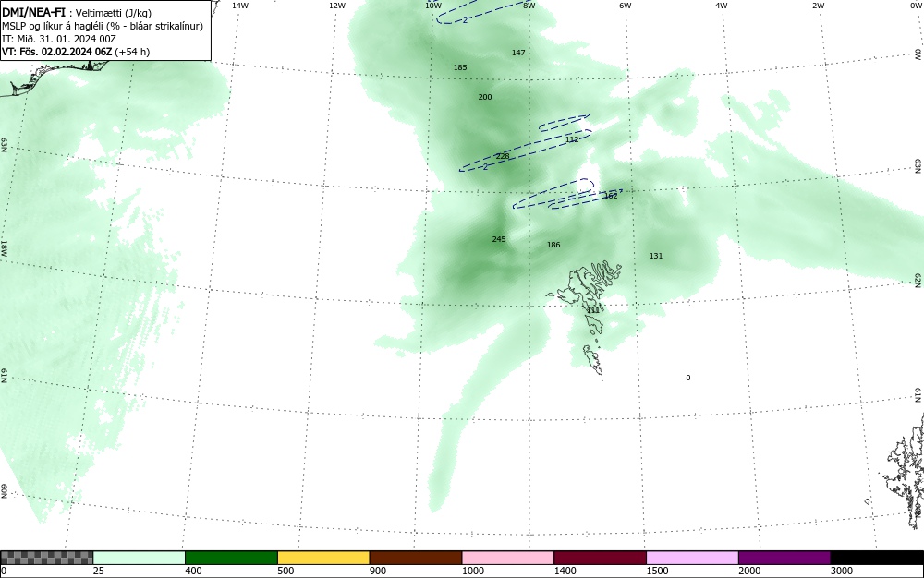Click the Veltimætti (J/kg) heading

click(x=113, y=13)
